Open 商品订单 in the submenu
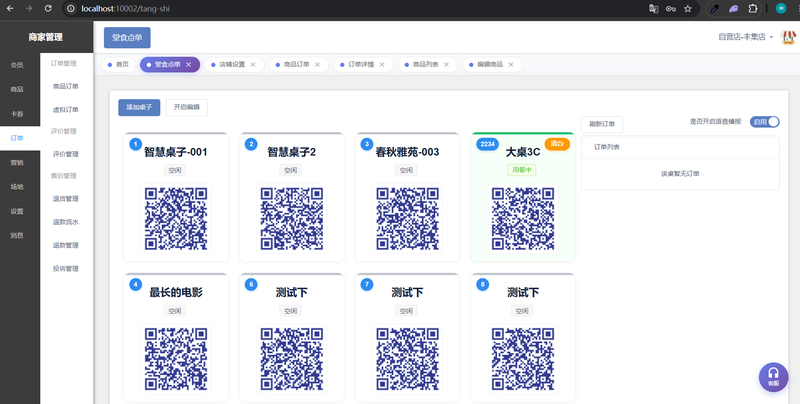The width and height of the screenshot is (800, 404). click(66, 86)
